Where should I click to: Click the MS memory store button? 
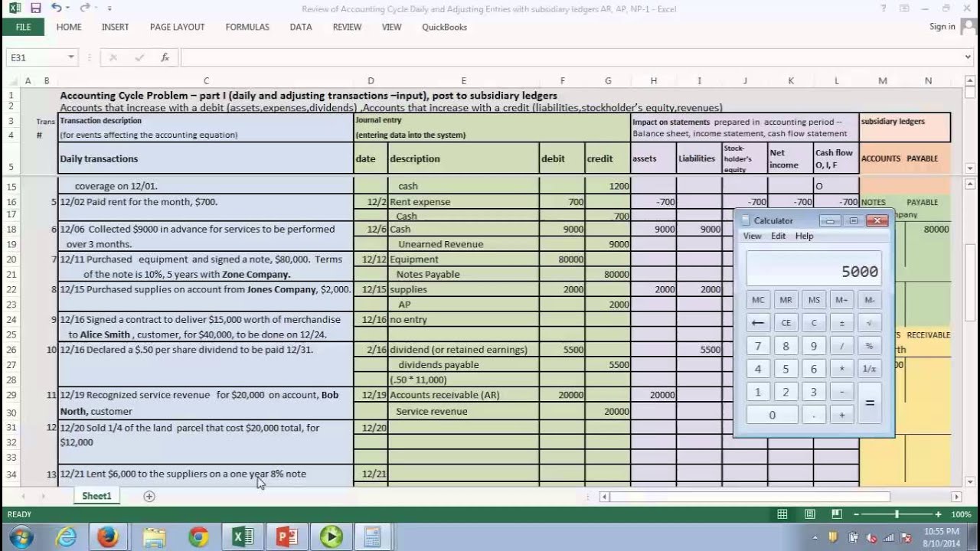tap(814, 300)
